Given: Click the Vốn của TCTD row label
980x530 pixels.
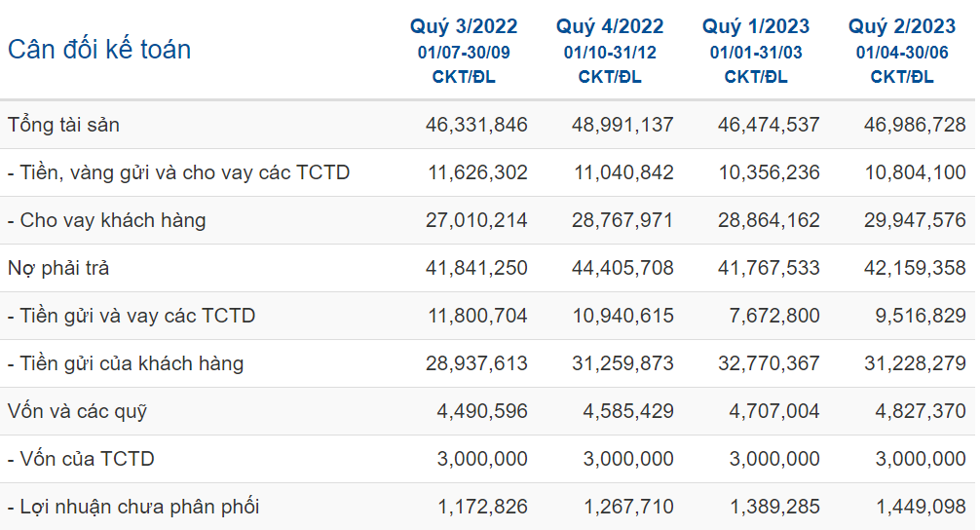Looking at the screenshot, I should [81, 459].
